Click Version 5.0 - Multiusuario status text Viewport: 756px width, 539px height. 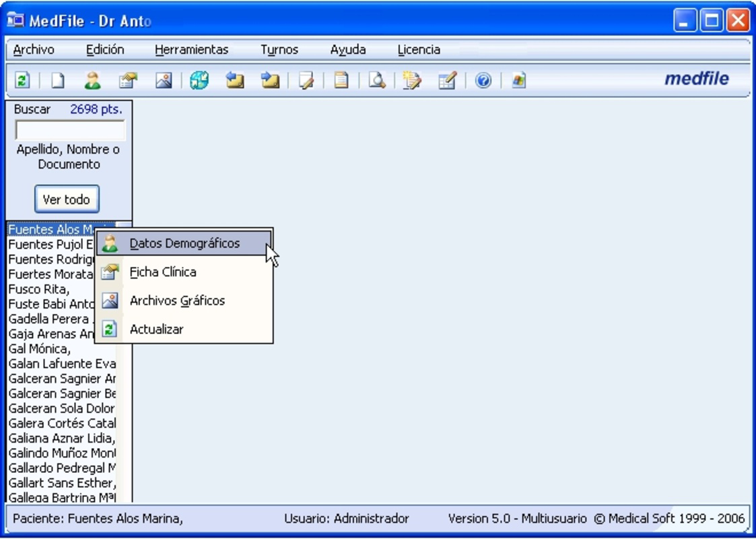click(x=517, y=519)
